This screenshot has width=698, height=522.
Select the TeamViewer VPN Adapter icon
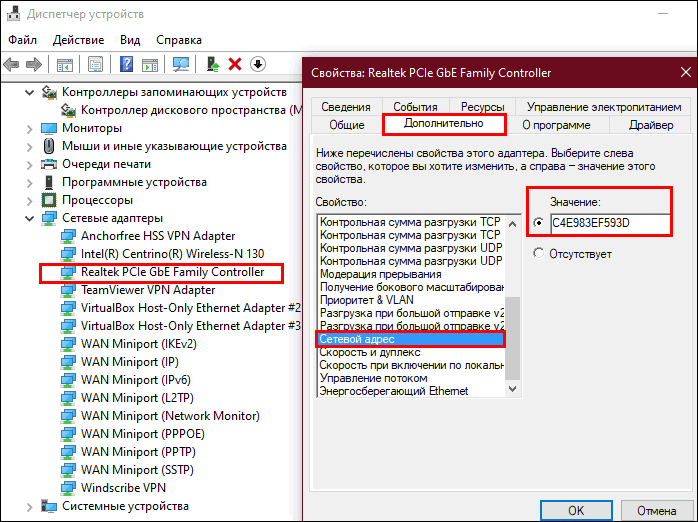point(68,290)
